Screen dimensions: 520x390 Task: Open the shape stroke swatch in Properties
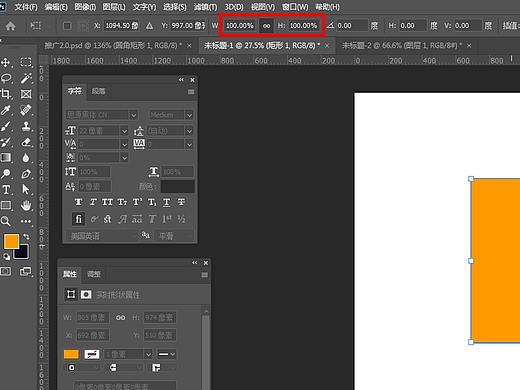[x=92, y=354]
